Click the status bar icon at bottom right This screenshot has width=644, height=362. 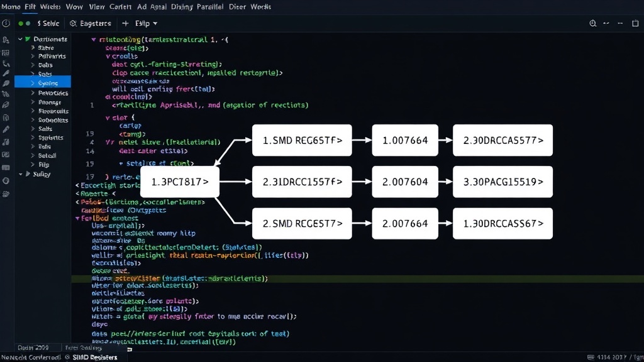(591, 358)
